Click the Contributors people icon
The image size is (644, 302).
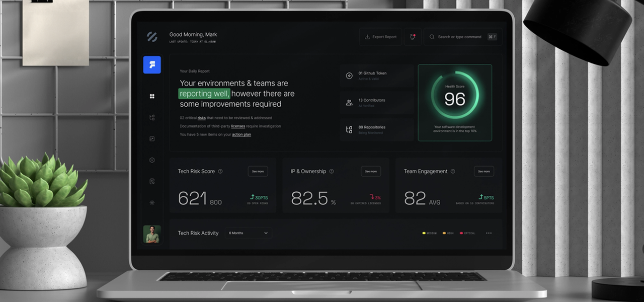pos(349,103)
